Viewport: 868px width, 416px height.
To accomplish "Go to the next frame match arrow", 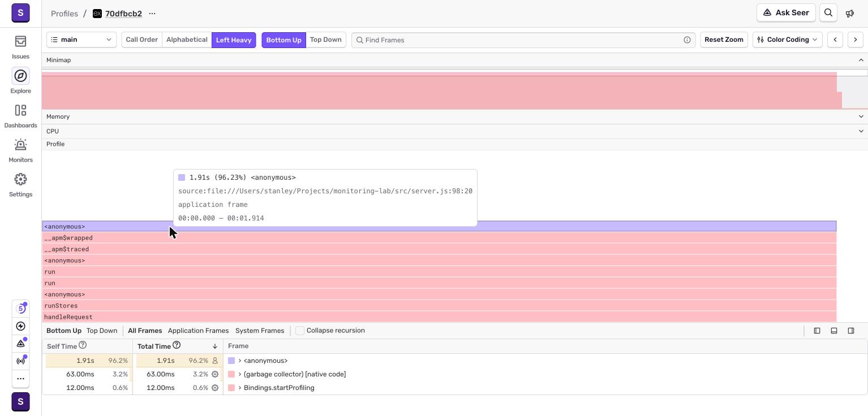I will pos(856,40).
